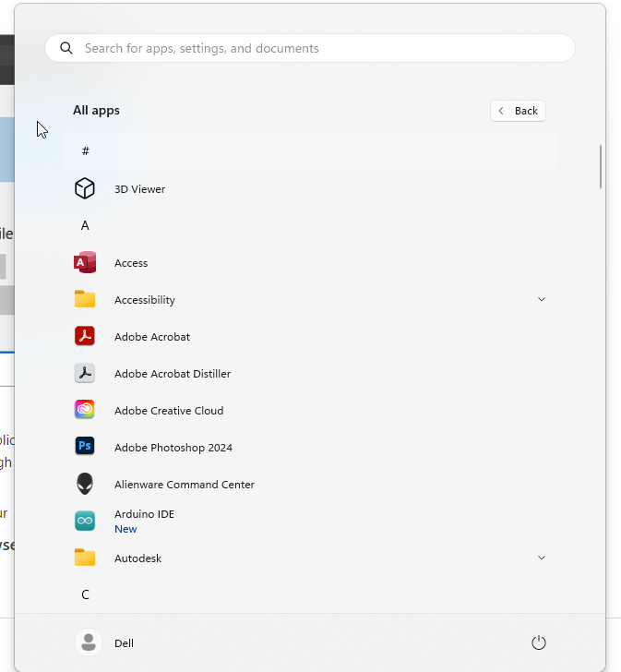Open Adobe Acrobat Distiller icon

tap(85, 373)
